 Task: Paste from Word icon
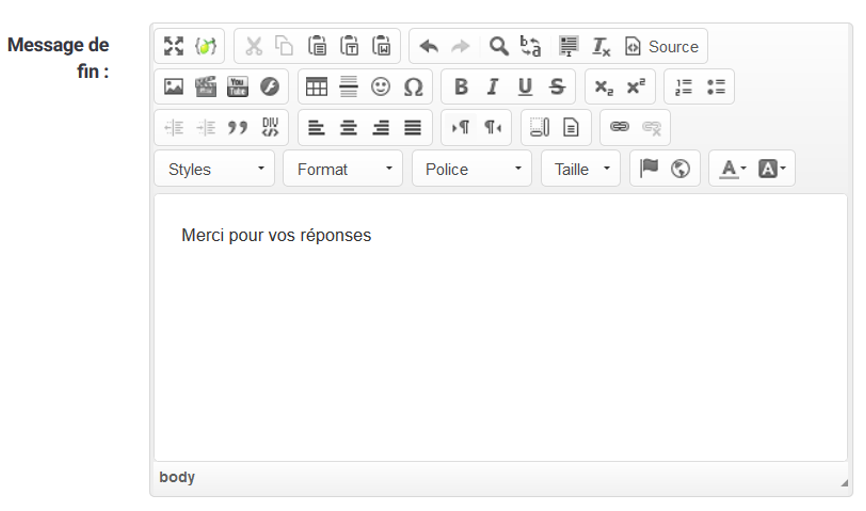click(x=381, y=46)
